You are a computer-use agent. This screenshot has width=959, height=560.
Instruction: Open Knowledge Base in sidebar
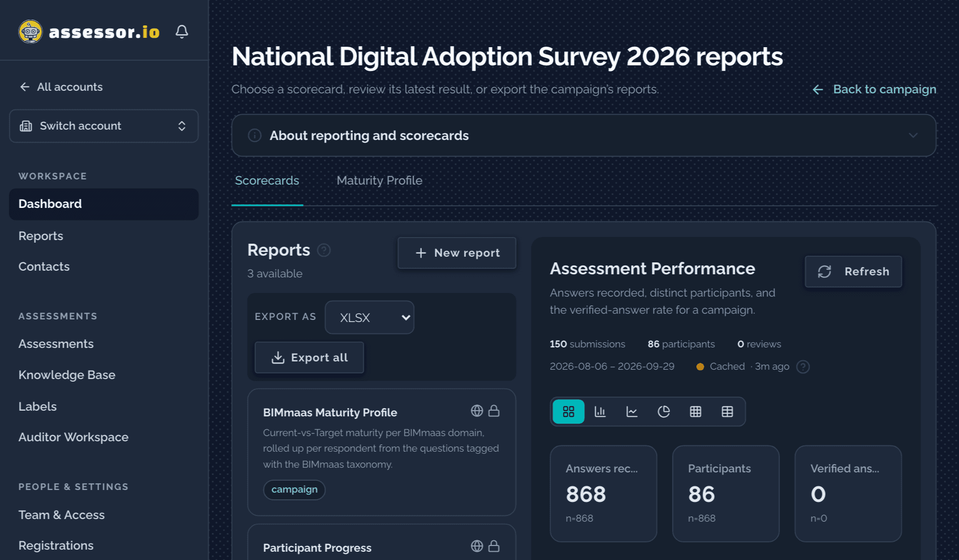pos(67,375)
